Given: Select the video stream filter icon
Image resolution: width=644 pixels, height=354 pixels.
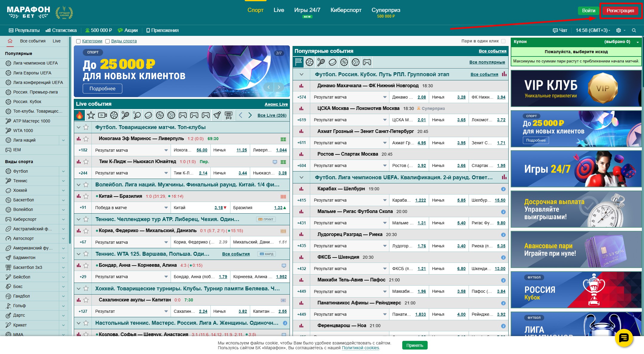Looking at the screenshot, I should (102, 115).
